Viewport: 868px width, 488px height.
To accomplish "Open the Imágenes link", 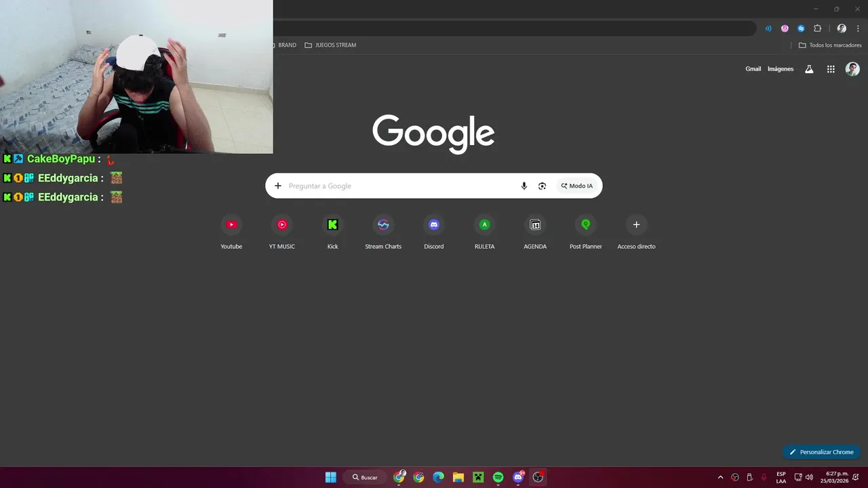I will (781, 69).
